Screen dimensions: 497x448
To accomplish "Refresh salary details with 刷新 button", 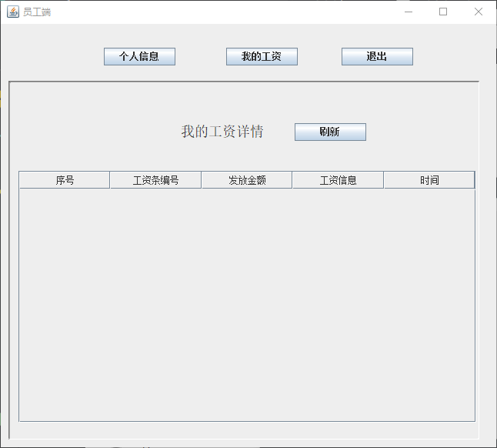I will 330,132.
